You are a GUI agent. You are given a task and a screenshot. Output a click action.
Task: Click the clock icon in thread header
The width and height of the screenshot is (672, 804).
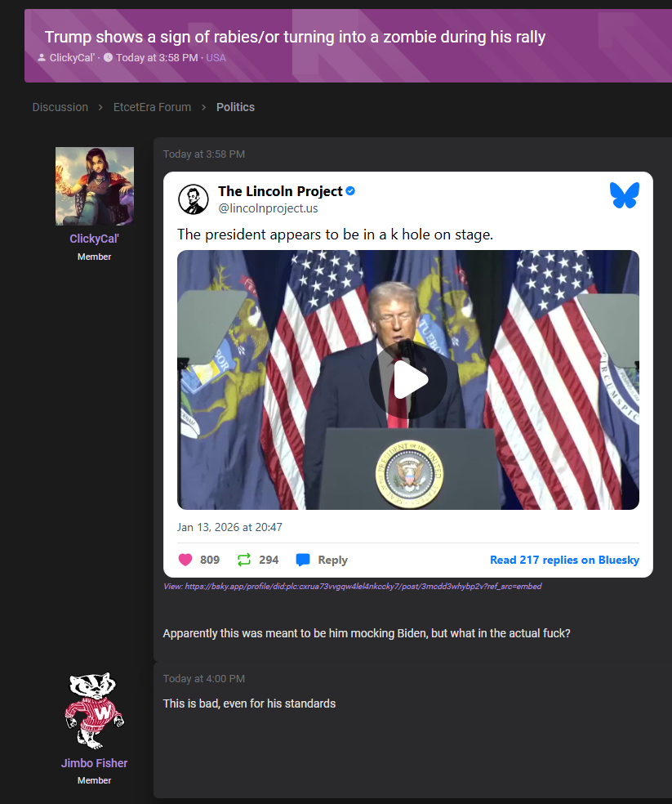(x=108, y=57)
